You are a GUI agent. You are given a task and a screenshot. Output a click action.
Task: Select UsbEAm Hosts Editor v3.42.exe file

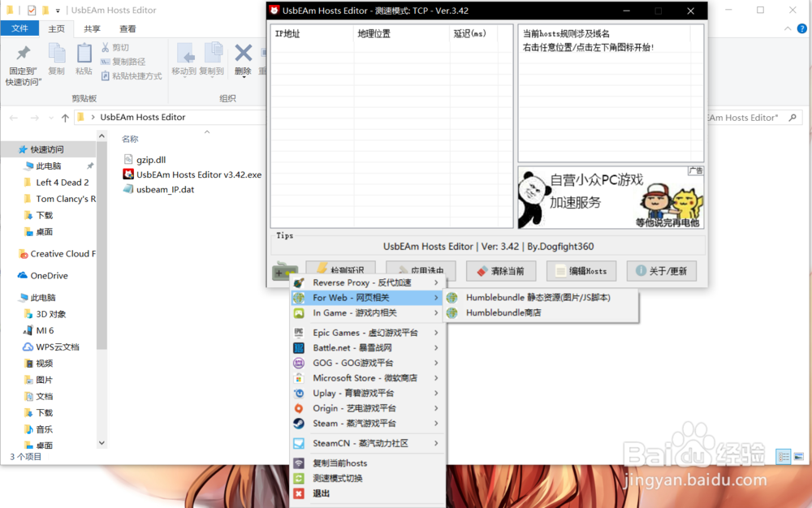pos(192,174)
